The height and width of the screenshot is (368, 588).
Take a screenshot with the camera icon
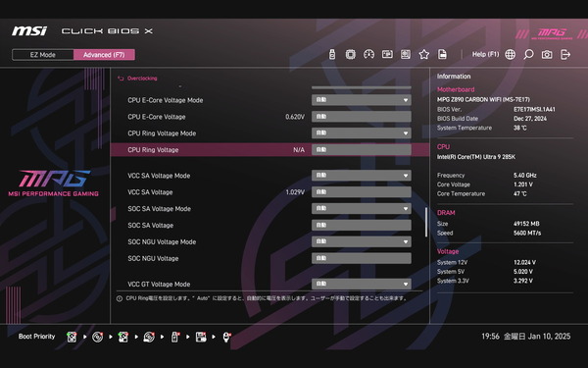547,54
